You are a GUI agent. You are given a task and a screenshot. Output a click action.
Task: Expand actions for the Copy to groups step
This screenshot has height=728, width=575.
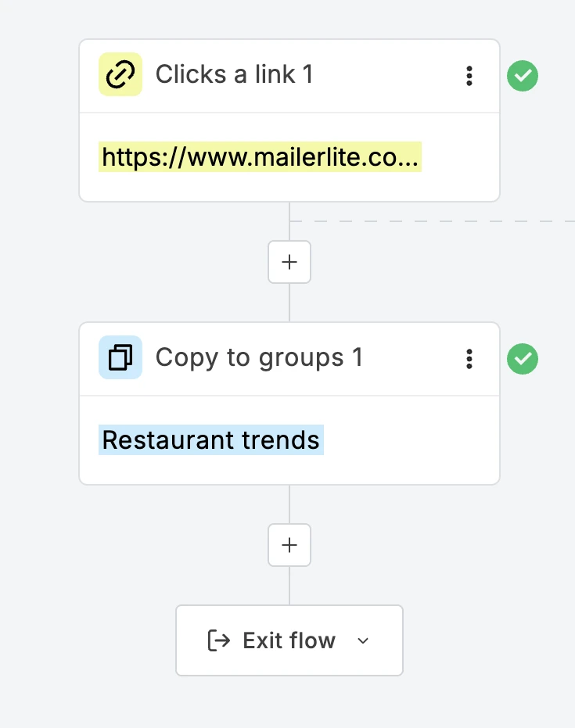(x=469, y=358)
